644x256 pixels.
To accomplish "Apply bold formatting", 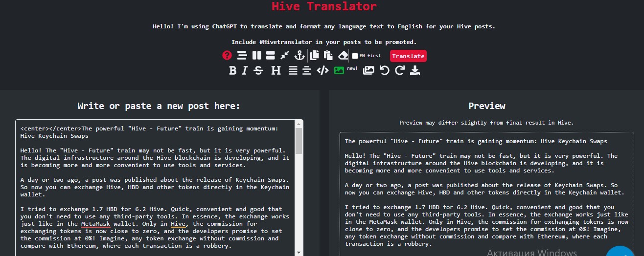I will pos(232,70).
